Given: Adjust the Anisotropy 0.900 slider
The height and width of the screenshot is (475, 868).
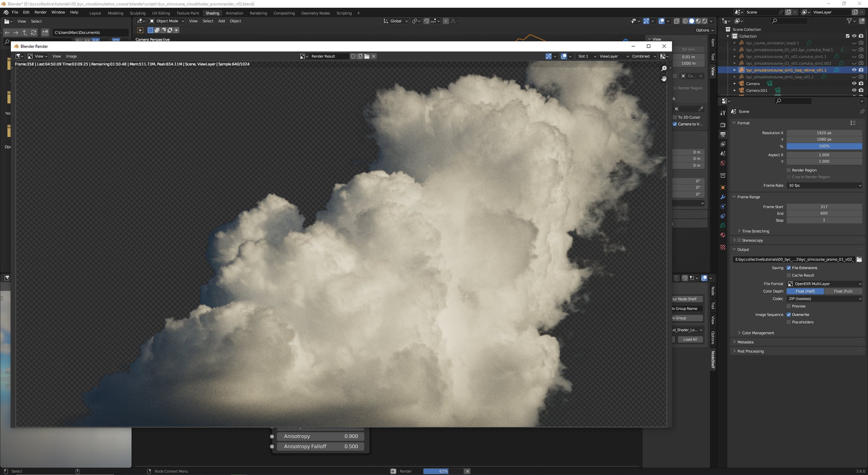Looking at the screenshot, I should pyautogui.click(x=320, y=436).
